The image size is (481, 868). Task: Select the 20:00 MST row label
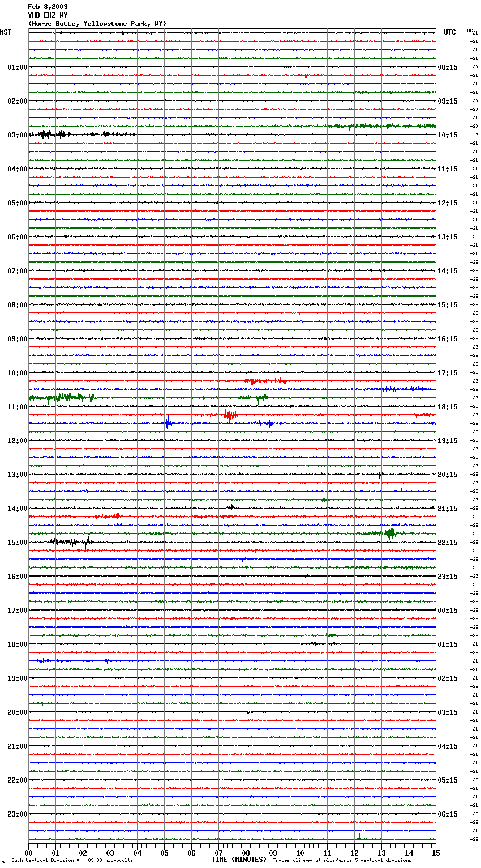tap(18, 712)
